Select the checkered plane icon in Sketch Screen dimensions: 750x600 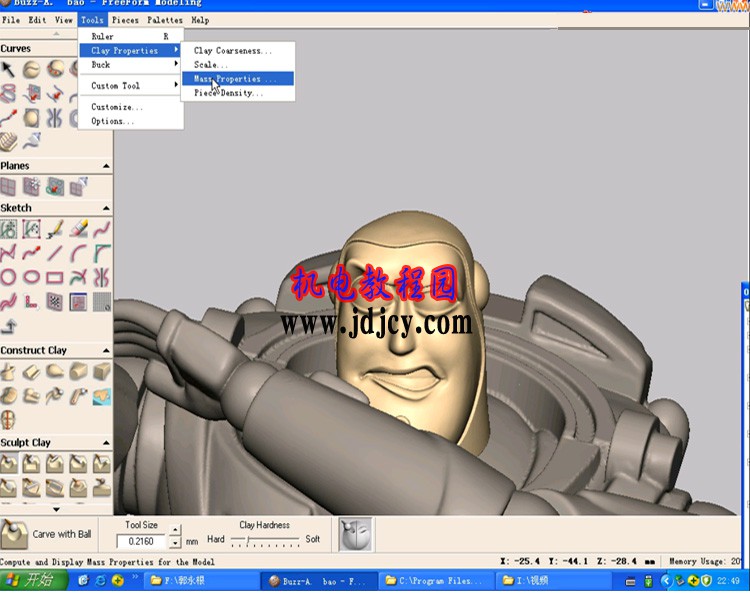tap(55, 302)
